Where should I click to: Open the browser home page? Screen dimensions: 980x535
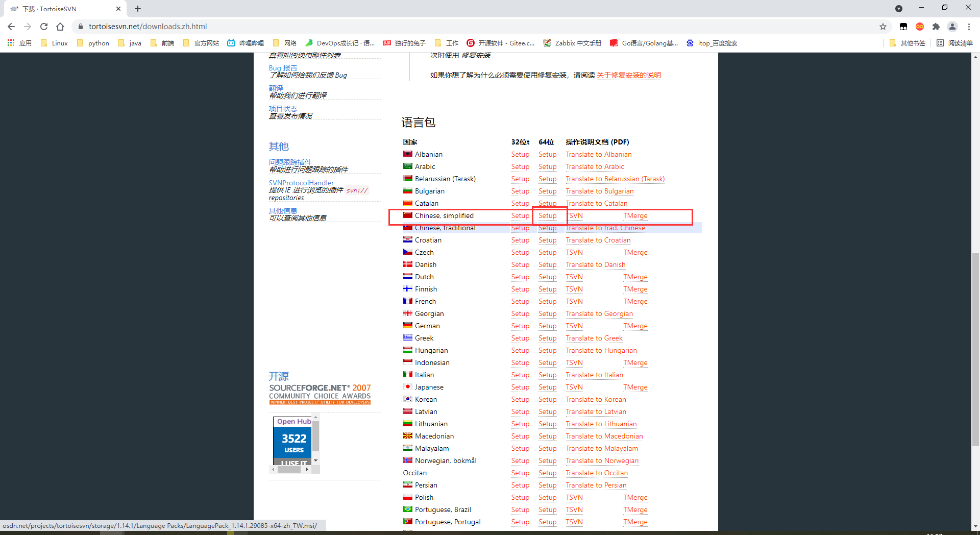(60, 27)
